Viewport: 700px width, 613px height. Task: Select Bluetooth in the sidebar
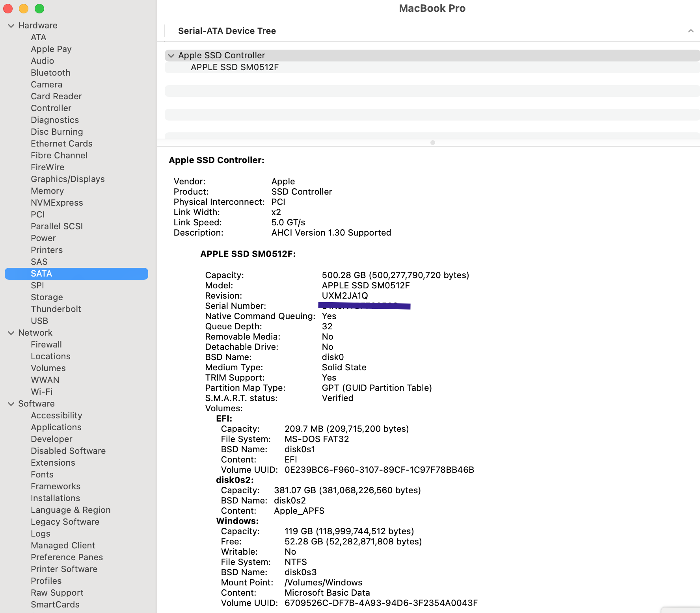50,73
